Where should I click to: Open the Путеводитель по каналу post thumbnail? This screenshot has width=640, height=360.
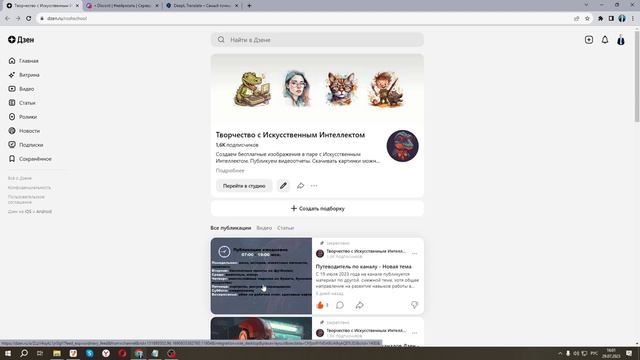point(261,276)
